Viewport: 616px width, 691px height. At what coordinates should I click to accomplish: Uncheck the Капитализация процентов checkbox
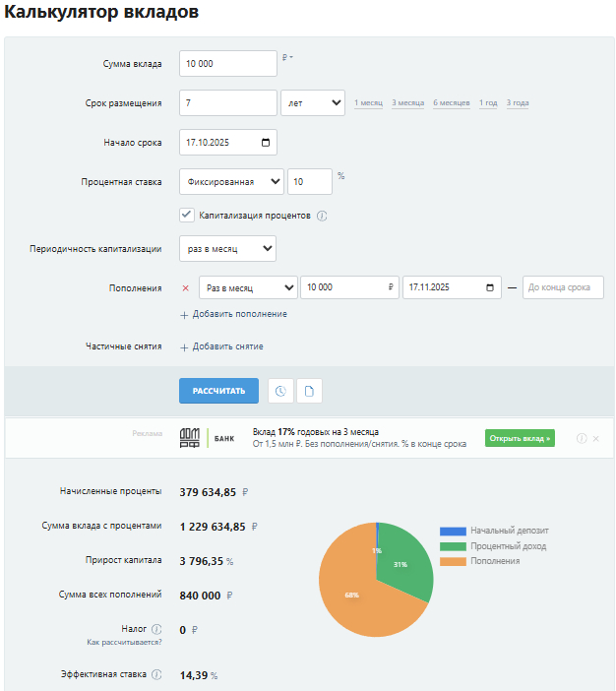(187, 215)
